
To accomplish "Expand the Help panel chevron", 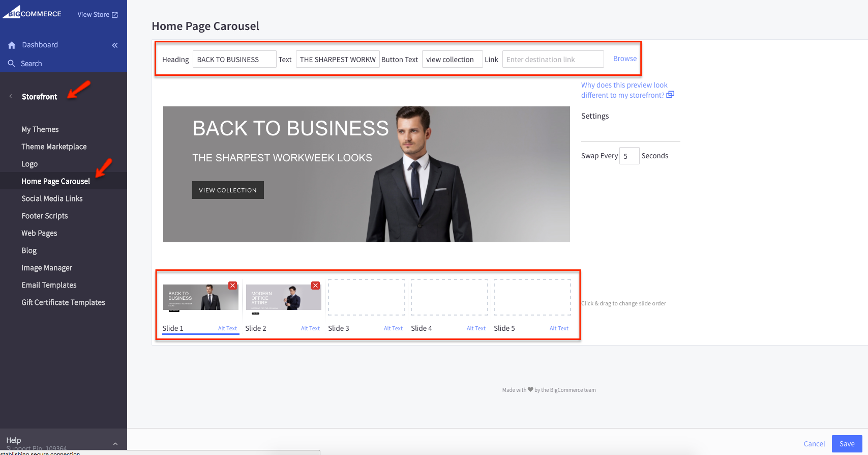I will click(x=115, y=443).
